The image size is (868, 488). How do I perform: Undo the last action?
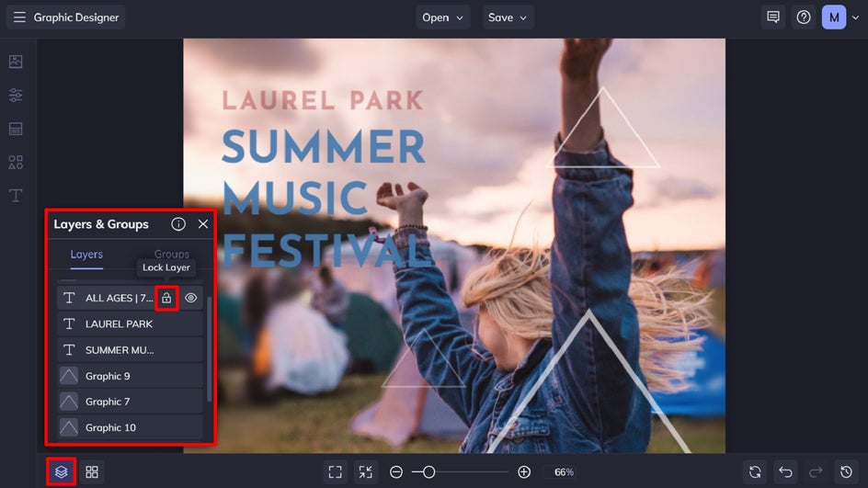point(785,472)
